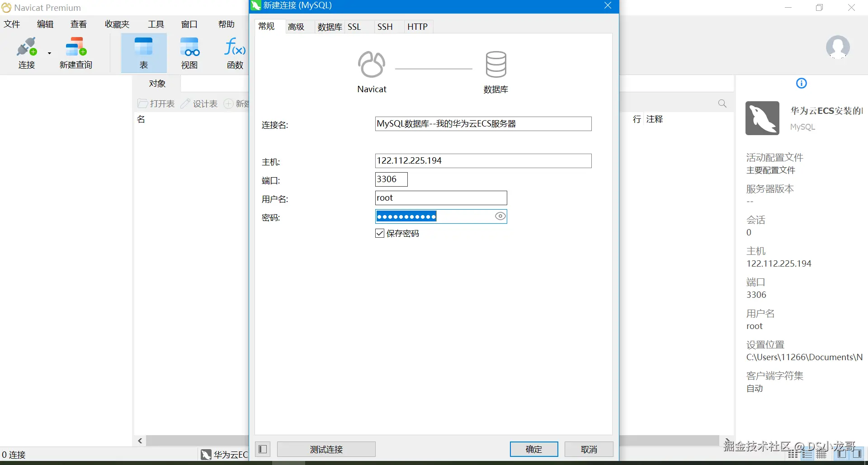
Task: Toggle the Save Password checkbox
Action: [380, 233]
